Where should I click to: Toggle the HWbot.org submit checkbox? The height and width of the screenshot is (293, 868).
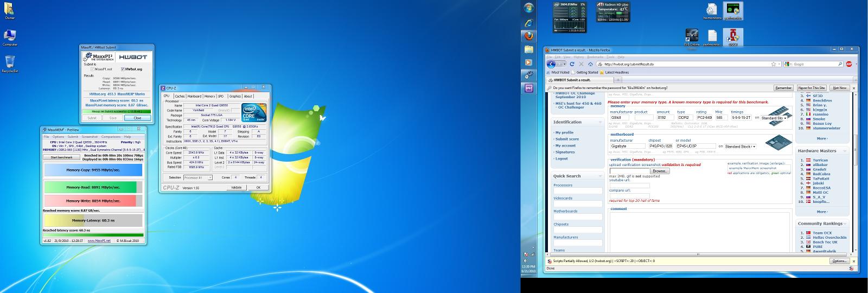(x=123, y=69)
